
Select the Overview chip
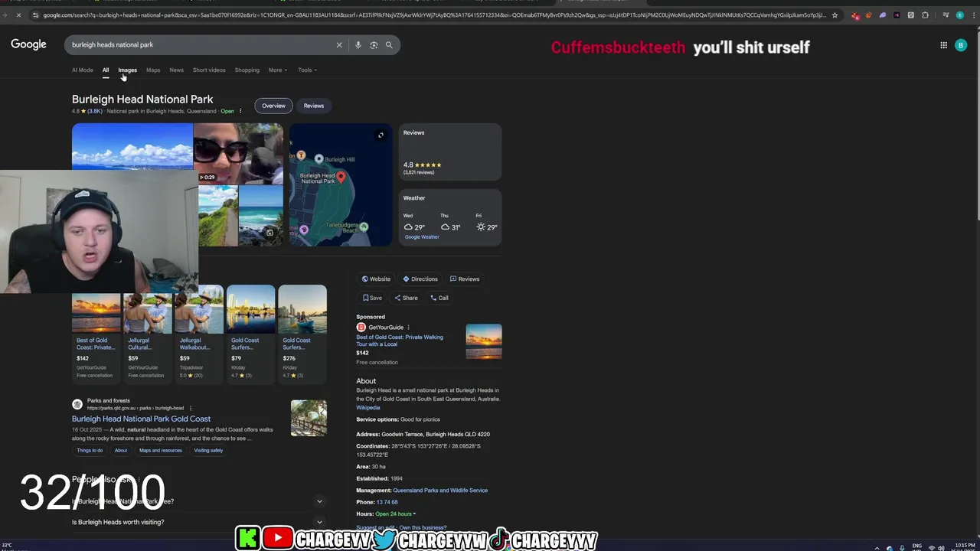(273, 106)
